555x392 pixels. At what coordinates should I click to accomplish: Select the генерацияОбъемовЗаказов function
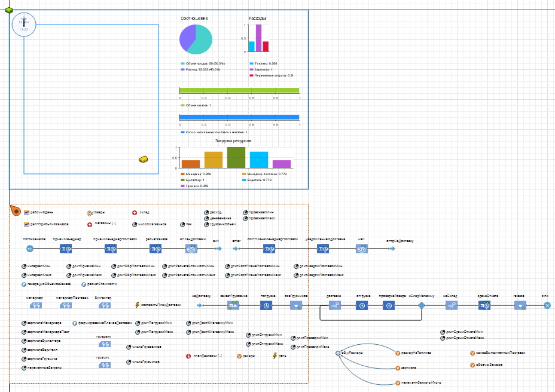[24, 284]
